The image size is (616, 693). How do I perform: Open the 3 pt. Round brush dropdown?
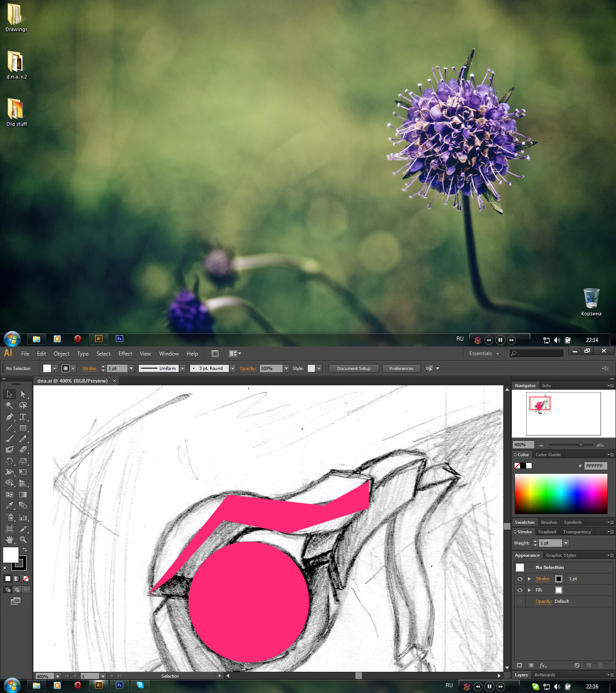[x=233, y=369]
